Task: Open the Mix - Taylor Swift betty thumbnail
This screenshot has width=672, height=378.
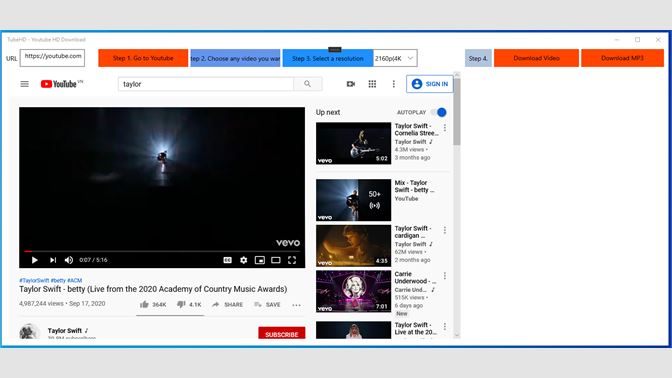Action: click(354, 200)
